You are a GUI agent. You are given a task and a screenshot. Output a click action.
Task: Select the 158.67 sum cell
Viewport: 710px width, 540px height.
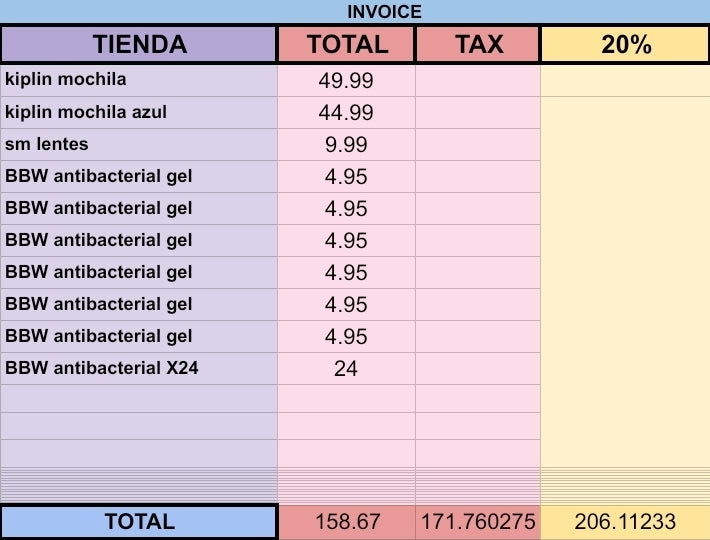346,521
